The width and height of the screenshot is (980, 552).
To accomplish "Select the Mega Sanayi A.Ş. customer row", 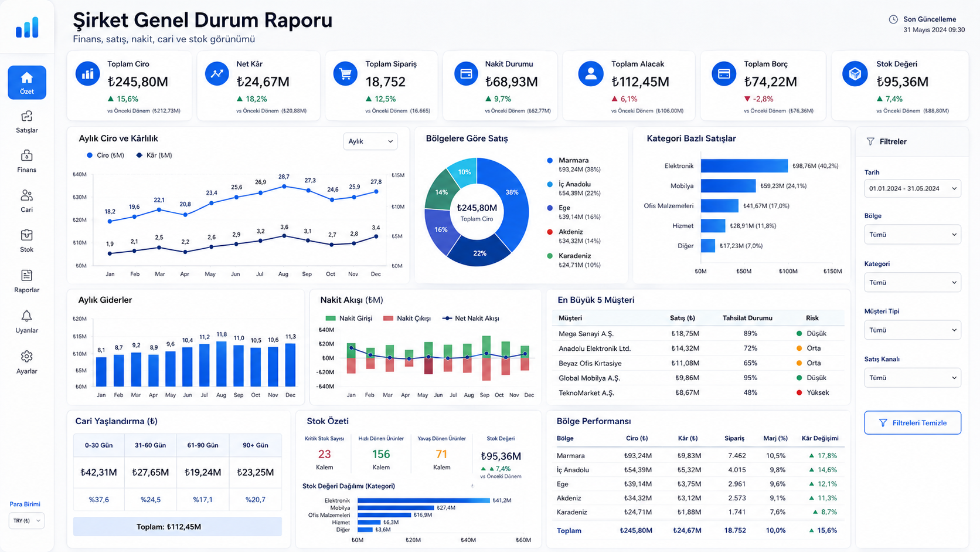I will [x=698, y=333].
